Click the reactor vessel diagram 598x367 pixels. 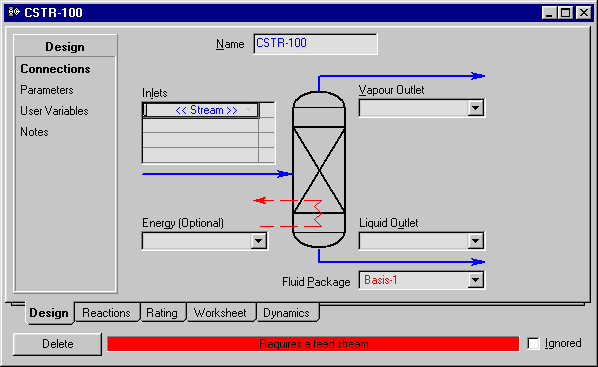(x=319, y=169)
